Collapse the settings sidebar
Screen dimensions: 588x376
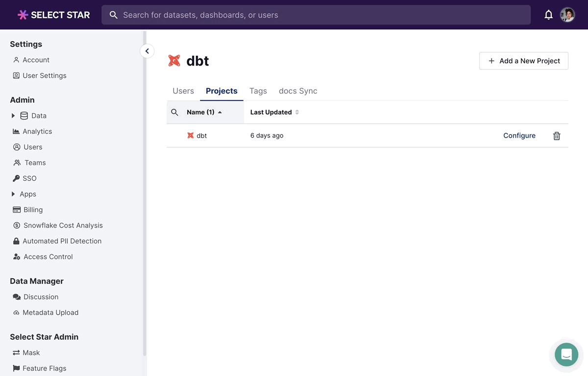pos(147,51)
